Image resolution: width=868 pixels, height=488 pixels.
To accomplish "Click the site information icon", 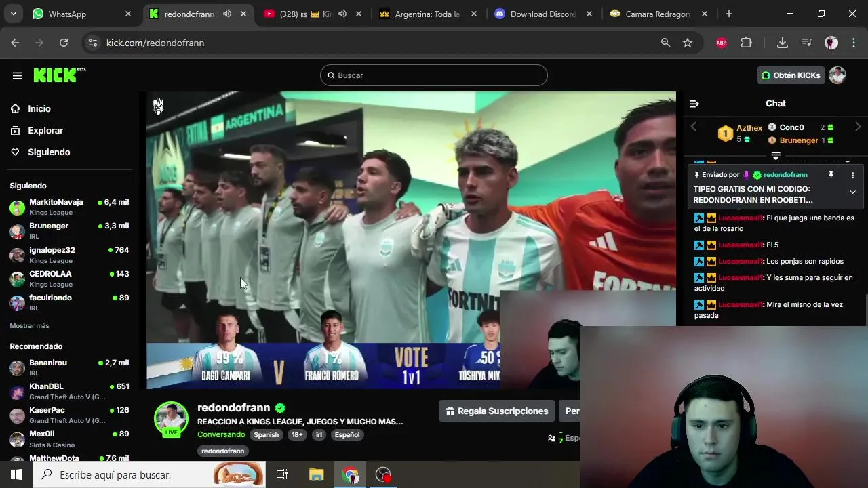I will 94,43.
